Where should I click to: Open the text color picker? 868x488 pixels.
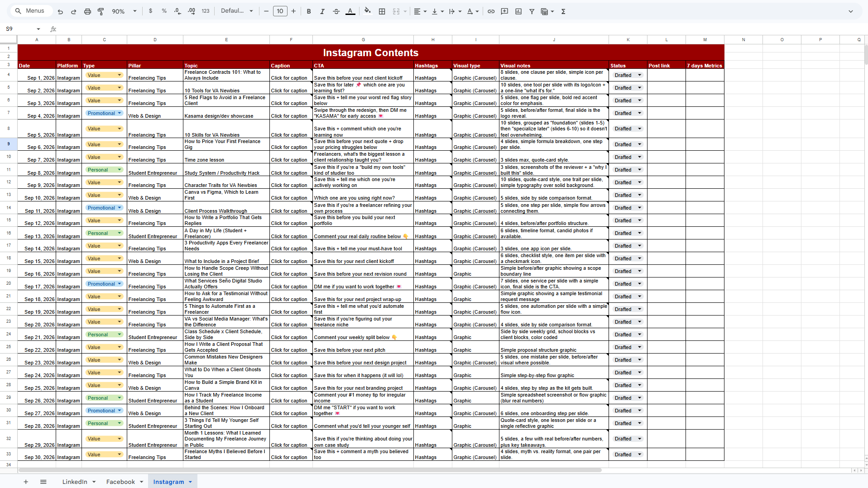coord(350,11)
